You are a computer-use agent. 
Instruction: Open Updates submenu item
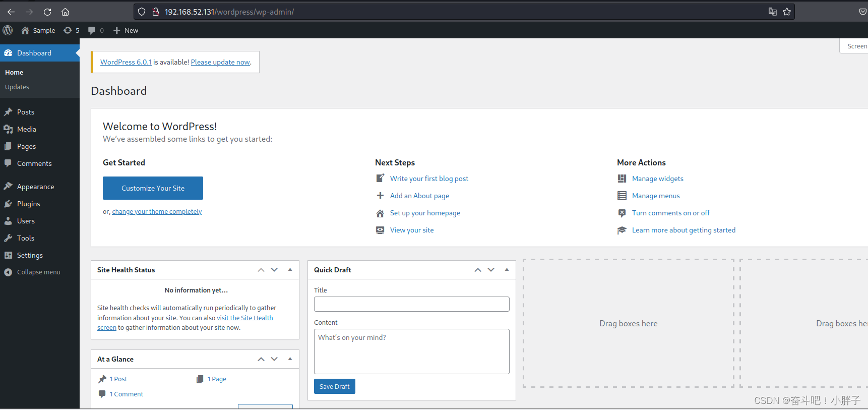tap(17, 87)
